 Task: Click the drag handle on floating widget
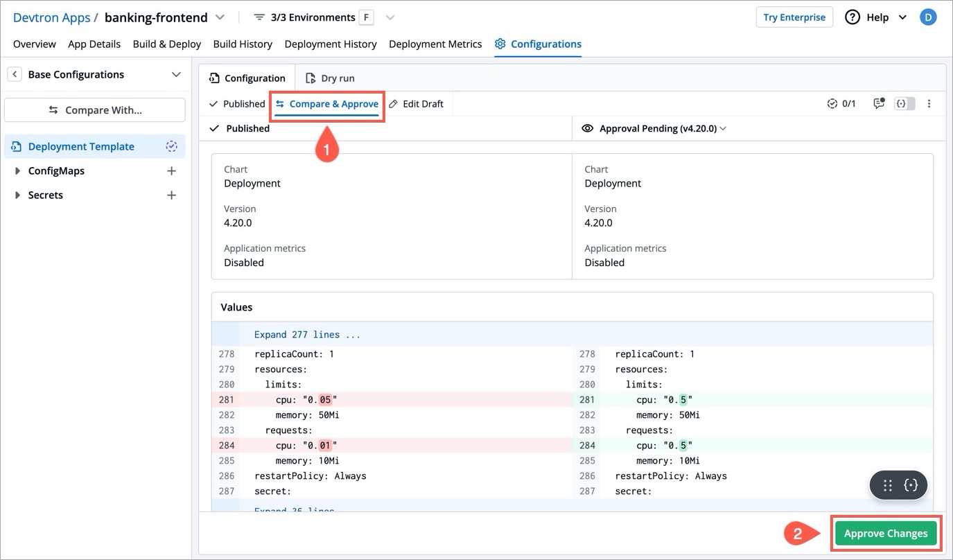888,486
